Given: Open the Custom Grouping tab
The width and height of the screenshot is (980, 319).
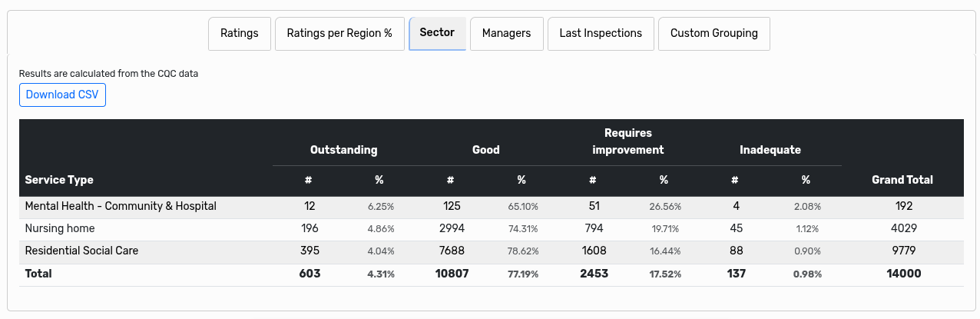Looking at the screenshot, I should point(713,34).
